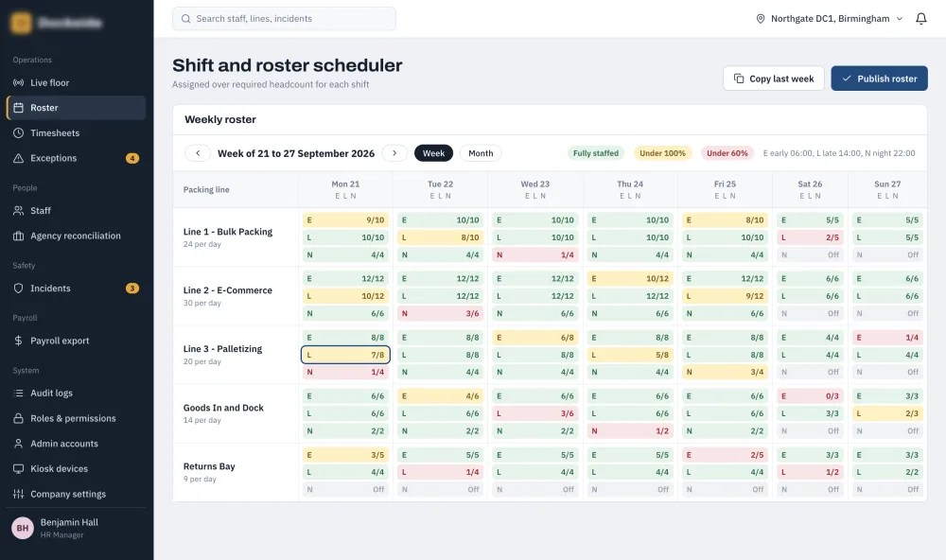
Task: Select Goods In Wednesday late 3/6 cell
Action: [535, 414]
